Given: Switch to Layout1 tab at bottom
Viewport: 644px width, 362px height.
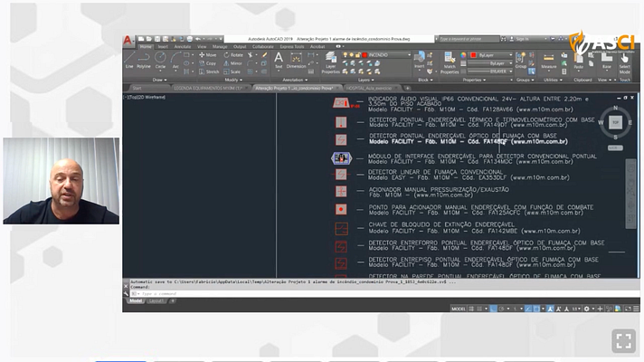Looking at the screenshot, I should [156, 300].
